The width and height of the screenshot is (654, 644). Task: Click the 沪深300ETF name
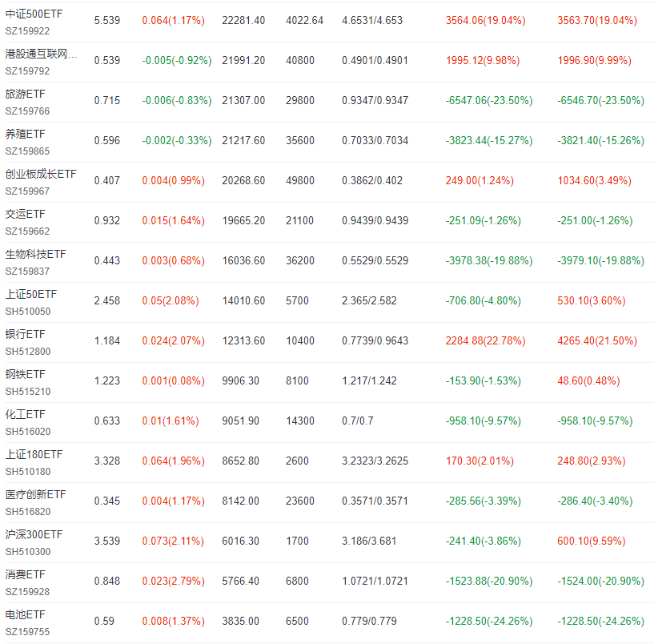[x=34, y=534]
